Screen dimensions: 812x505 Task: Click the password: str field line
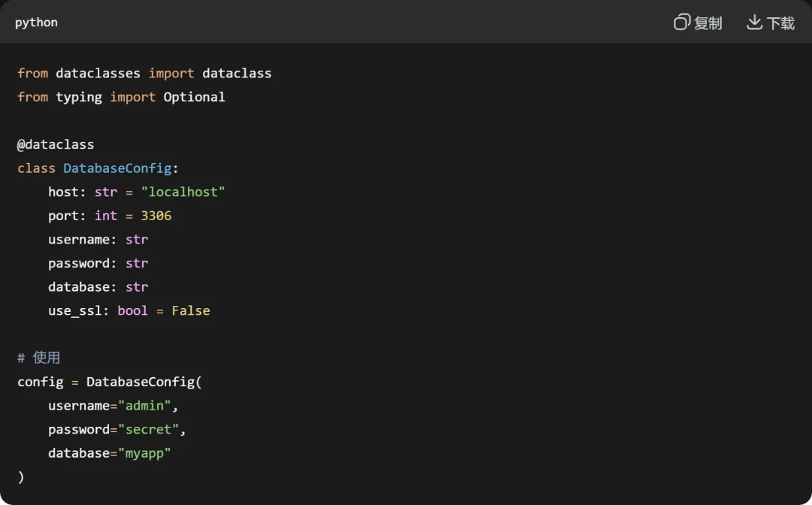click(x=98, y=263)
